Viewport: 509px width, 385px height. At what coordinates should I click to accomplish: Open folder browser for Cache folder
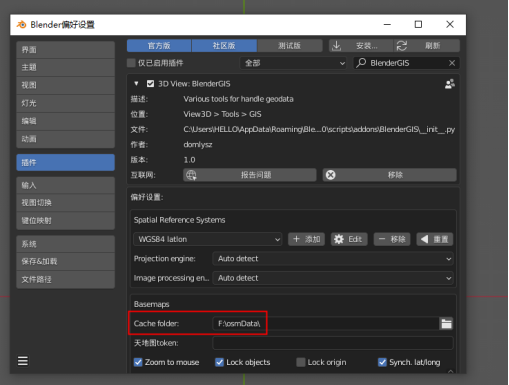click(446, 323)
